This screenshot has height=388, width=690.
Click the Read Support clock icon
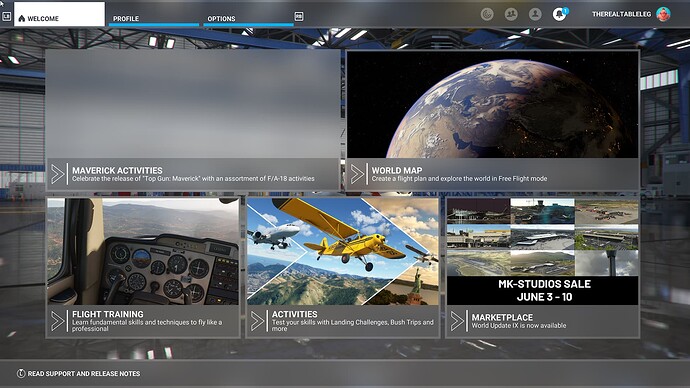click(21, 373)
